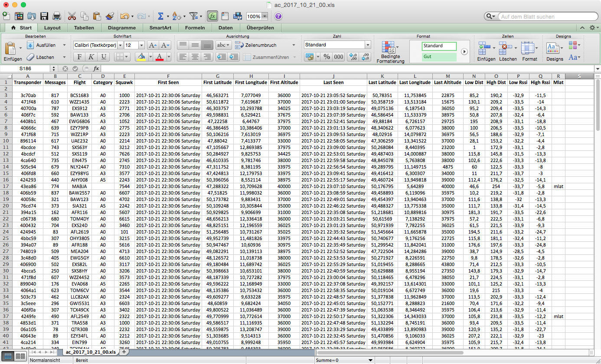Open Excel help with question mark
Image resolution: width=601 pixels, height=364 pixels.
(278, 16)
